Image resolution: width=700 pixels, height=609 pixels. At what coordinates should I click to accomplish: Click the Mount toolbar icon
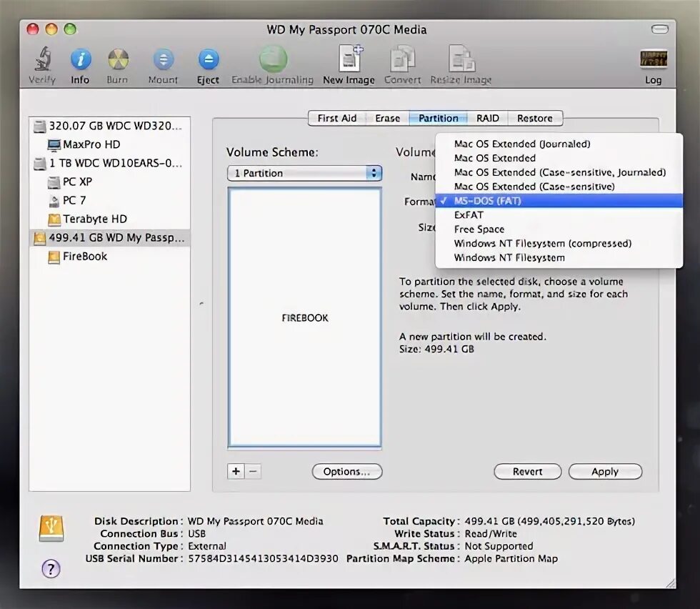[x=164, y=59]
